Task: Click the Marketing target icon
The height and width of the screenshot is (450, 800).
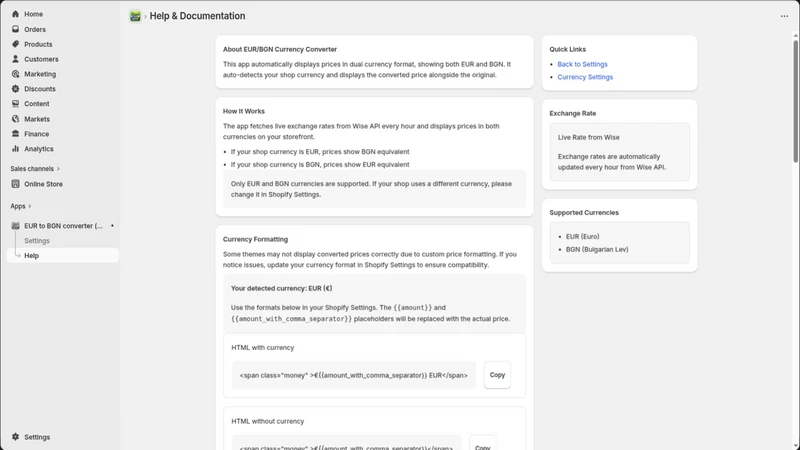Action: 15,74
